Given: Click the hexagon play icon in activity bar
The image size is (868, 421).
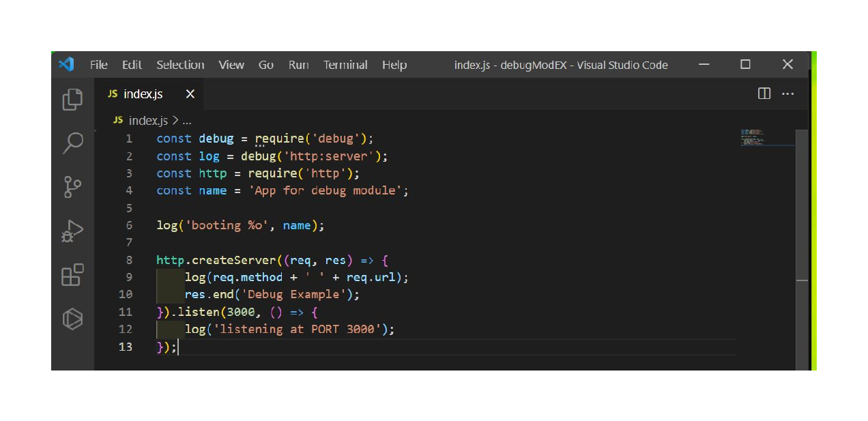Looking at the screenshot, I should [x=72, y=319].
